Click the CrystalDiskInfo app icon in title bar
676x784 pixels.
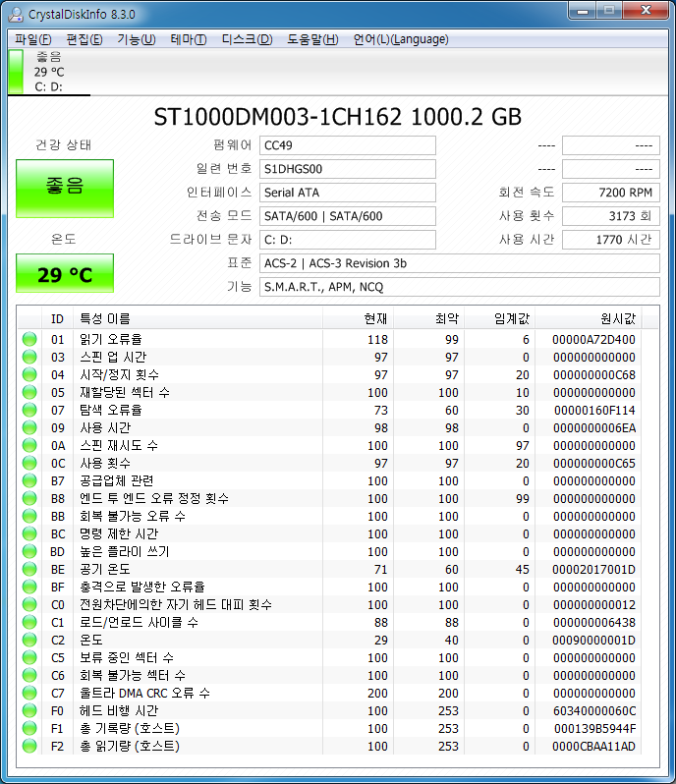15,14
